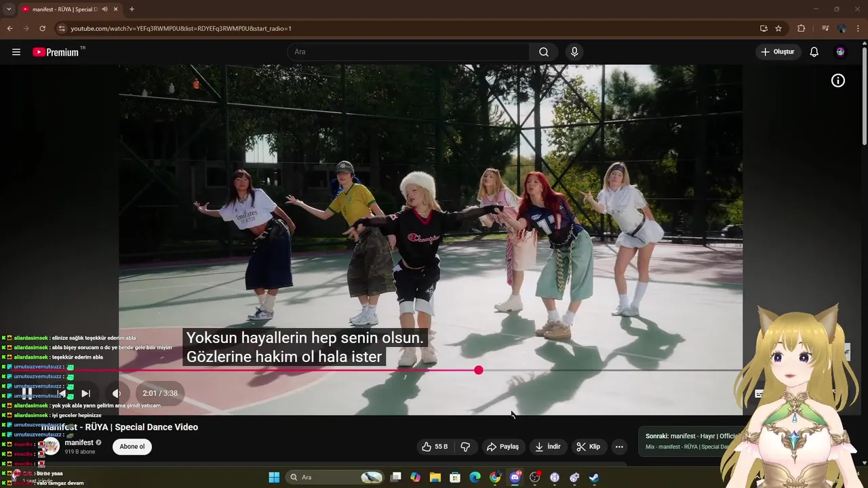Toggle the subtitles button in player
The image size is (868, 488).
759,394
